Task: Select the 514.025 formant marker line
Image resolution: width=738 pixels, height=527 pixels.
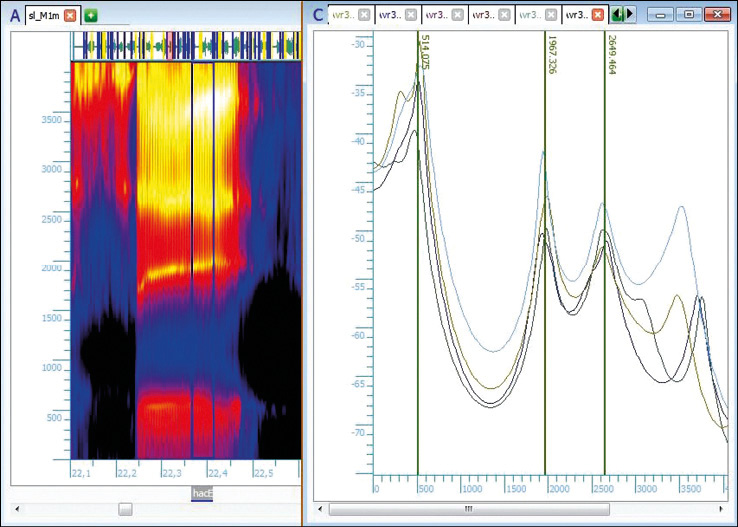Action: [418, 250]
